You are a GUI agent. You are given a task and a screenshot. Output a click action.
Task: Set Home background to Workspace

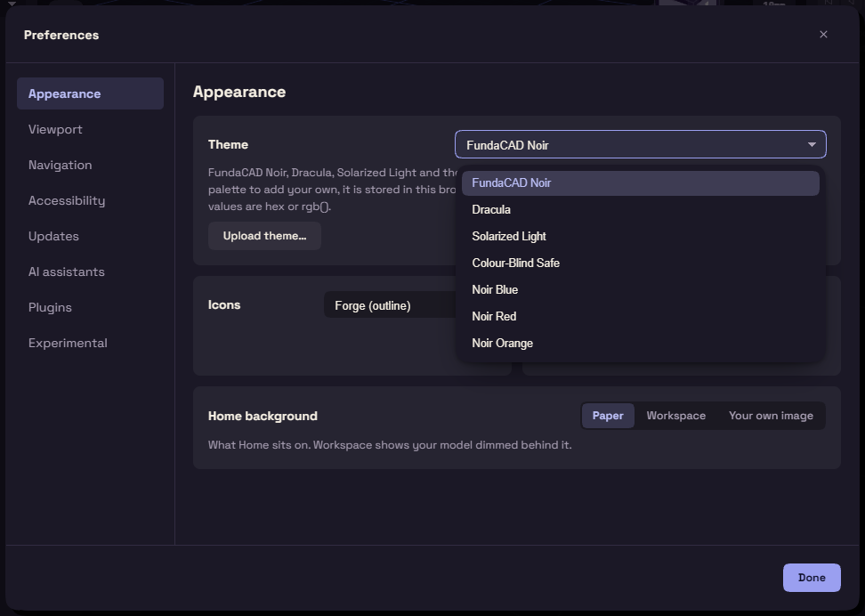(675, 416)
